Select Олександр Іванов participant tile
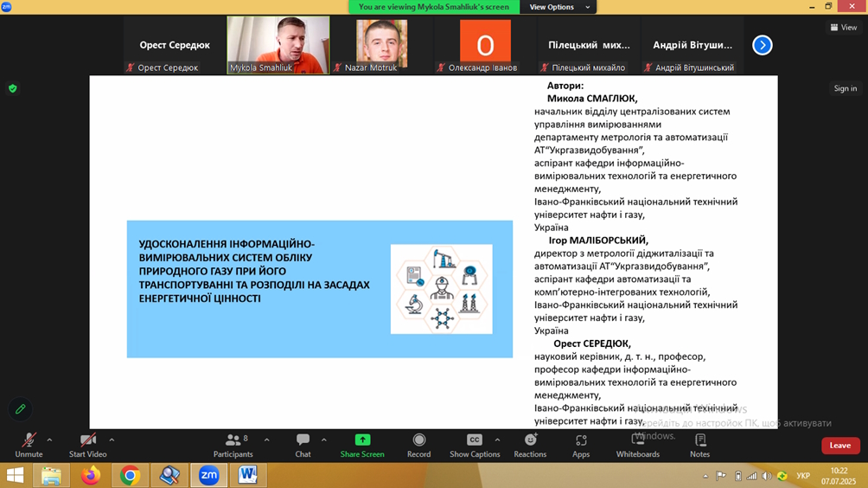The width and height of the screenshot is (868, 488). click(x=485, y=45)
